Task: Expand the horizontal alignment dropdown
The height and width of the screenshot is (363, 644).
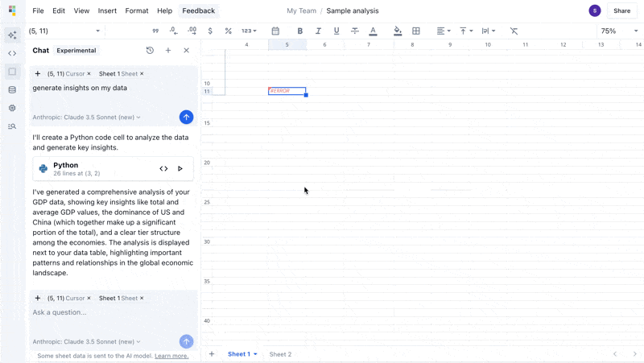Action: pyautogui.click(x=444, y=31)
